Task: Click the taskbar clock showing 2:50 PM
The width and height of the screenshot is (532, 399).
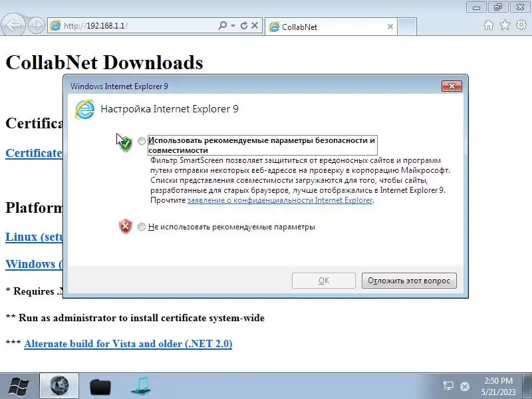Action: (x=498, y=386)
